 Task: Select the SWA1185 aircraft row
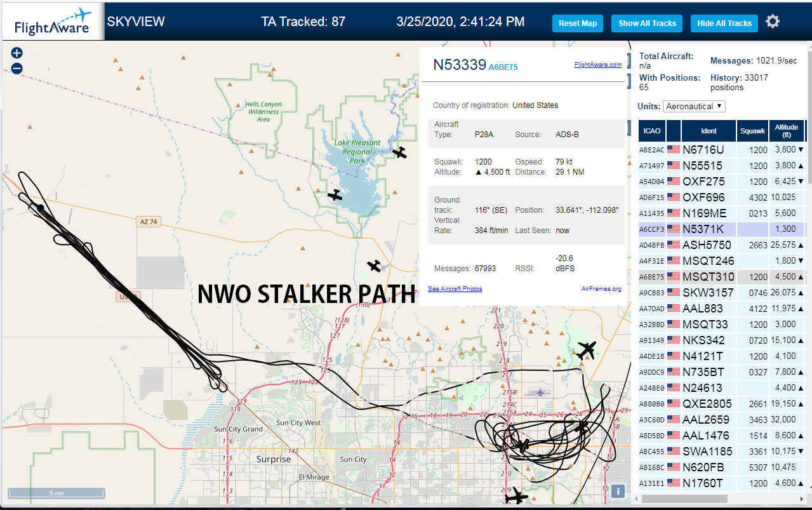722,452
